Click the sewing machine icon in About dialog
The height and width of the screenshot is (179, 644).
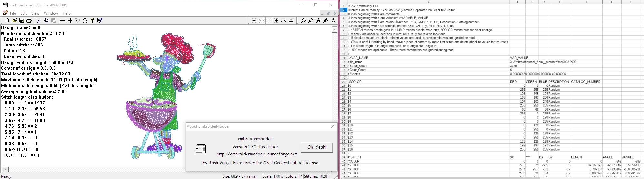[x=201, y=149]
